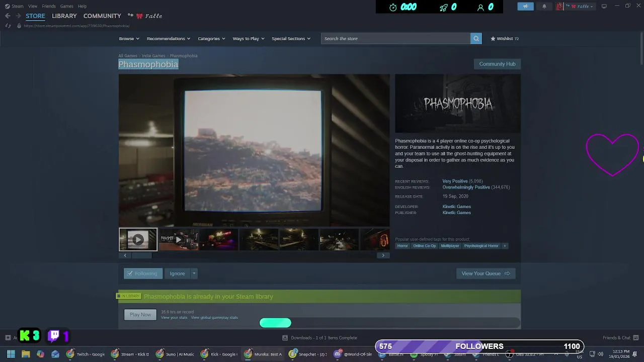Open the Kinetic Games publisher link
644x362 pixels.
(456, 213)
